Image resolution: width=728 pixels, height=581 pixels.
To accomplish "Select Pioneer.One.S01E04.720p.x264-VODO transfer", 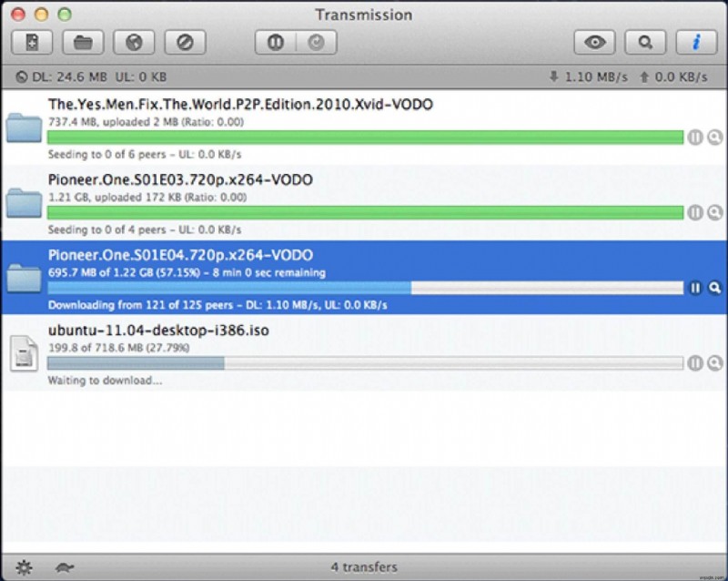I will pyautogui.click(x=365, y=278).
